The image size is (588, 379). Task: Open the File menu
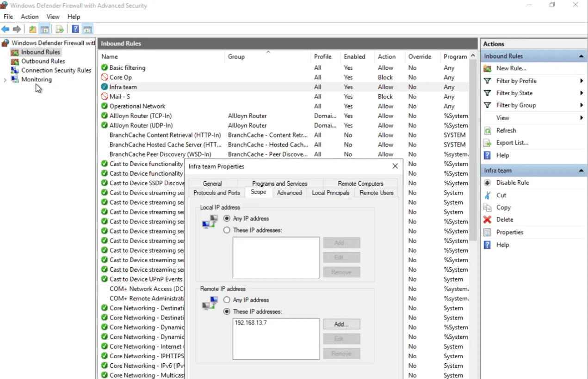coord(8,17)
